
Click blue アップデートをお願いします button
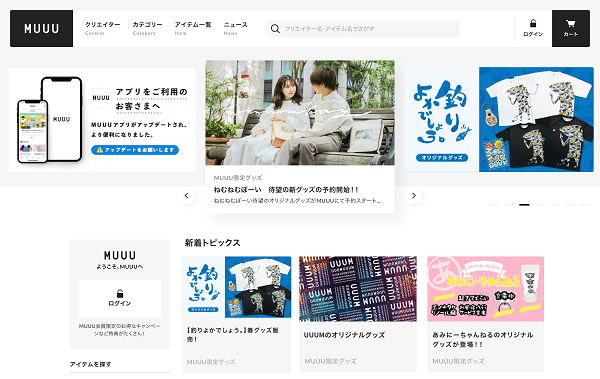(x=135, y=150)
